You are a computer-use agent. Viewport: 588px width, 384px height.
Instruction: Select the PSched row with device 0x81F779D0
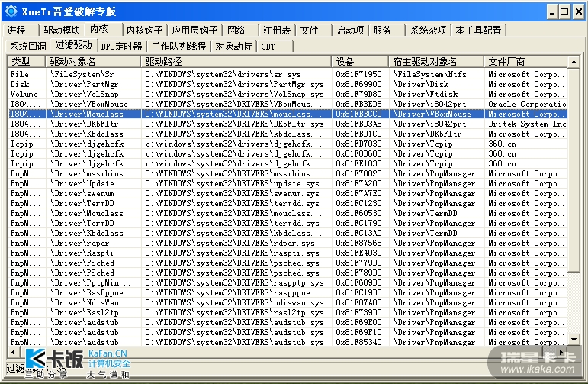click(x=288, y=263)
